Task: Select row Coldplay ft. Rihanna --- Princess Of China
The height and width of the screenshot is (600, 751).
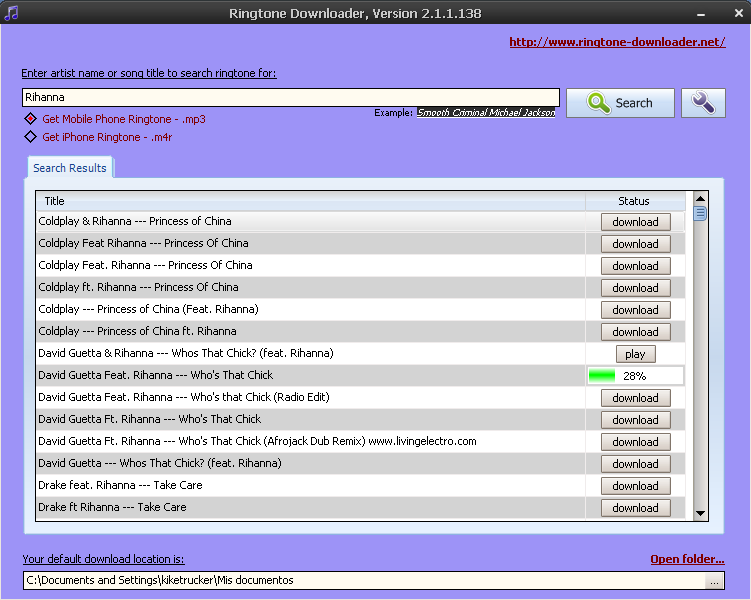Action: coord(310,287)
